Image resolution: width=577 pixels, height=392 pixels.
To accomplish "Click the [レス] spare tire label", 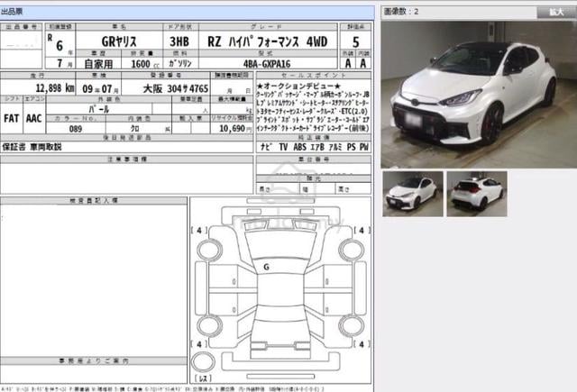I will 203,378.
